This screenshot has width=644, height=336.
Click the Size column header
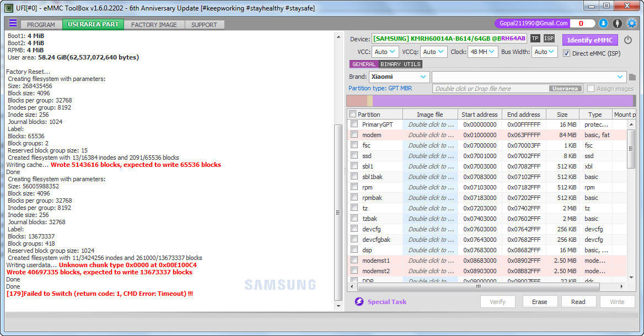click(562, 115)
